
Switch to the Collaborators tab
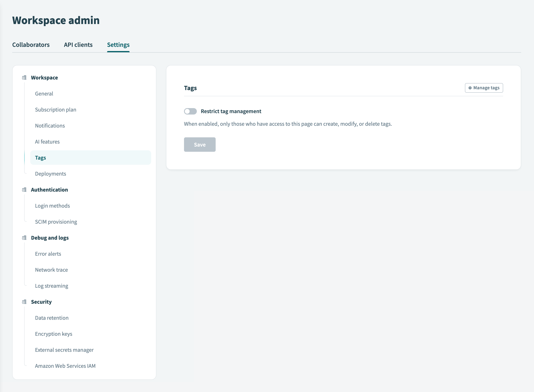pos(31,45)
